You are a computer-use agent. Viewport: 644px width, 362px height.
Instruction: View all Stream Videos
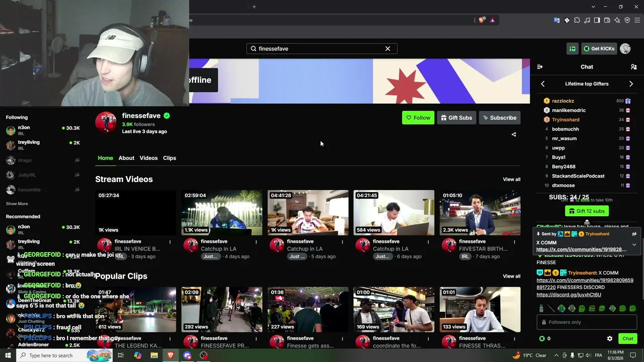[512, 179]
